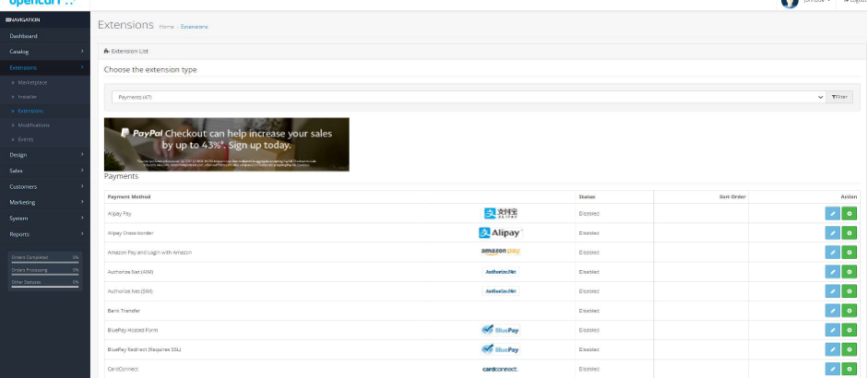This screenshot has height=378, width=868.
Task: Expand the Design menu
Action: pyautogui.click(x=45, y=155)
